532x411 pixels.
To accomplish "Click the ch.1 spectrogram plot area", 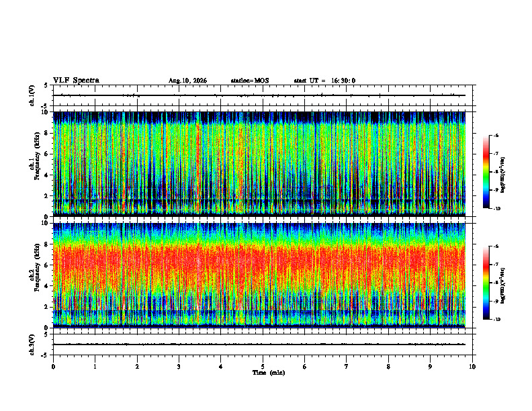I will click(259, 164).
